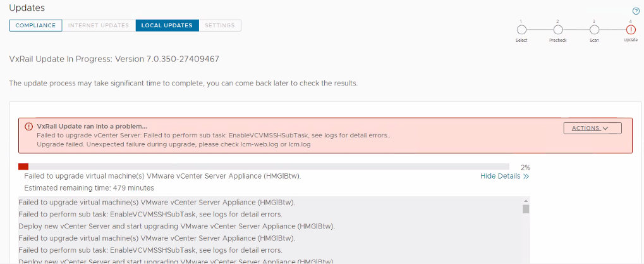Switch to the Compliance tab
644x264 pixels.
click(x=35, y=25)
